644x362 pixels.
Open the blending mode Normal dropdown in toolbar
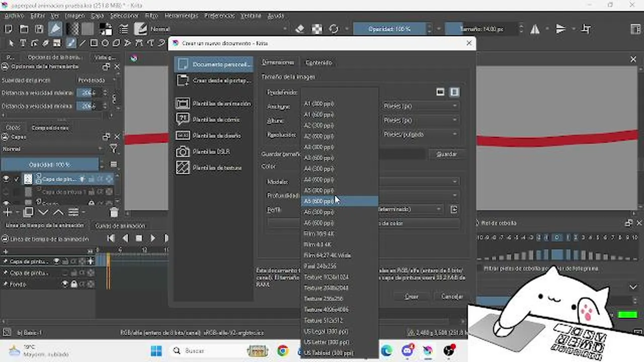(x=218, y=29)
